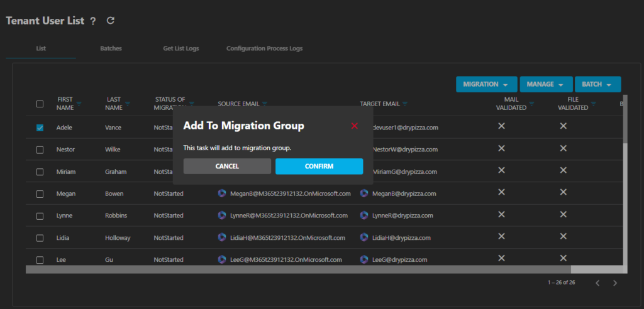The height and width of the screenshot is (309, 644).
Task: Check Lidia Holloway's row checkbox
Action: [40, 238]
